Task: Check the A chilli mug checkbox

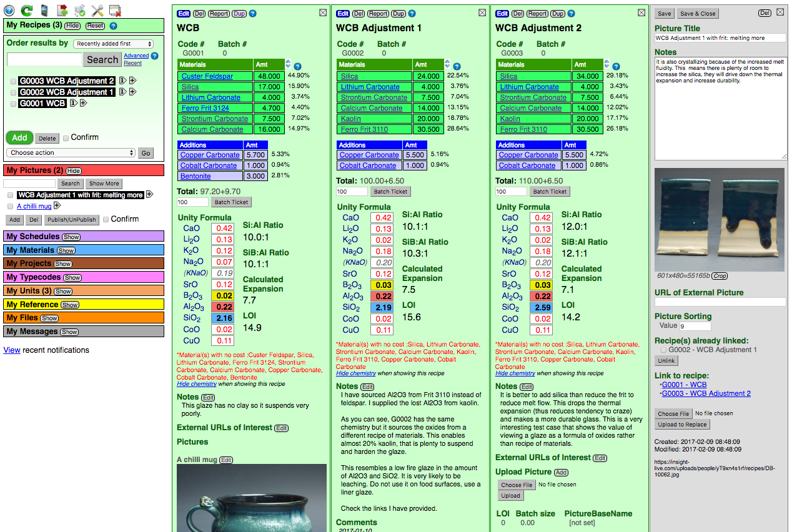Action: click(10, 206)
